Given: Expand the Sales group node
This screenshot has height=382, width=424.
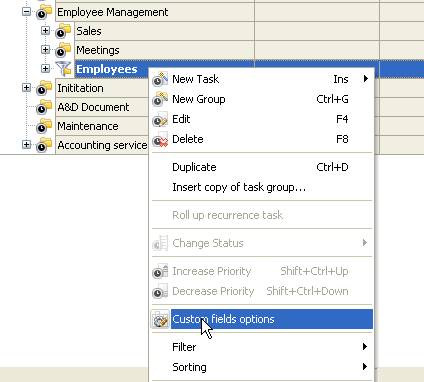Looking at the screenshot, I should 45,31.
